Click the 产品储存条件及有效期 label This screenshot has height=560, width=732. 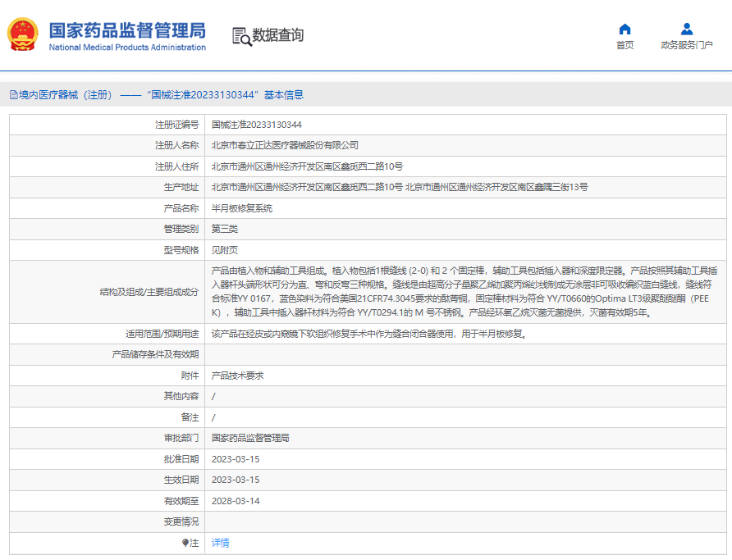[x=155, y=354]
